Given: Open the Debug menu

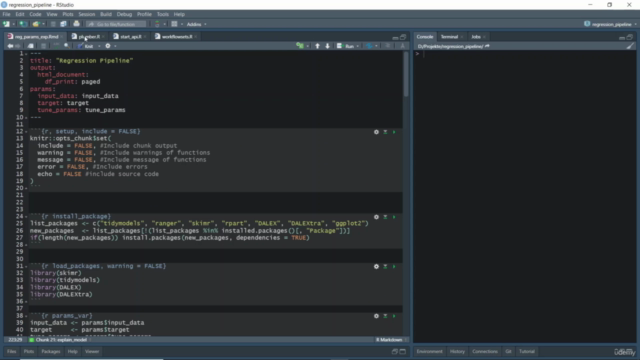Looking at the screenshot, I should pyautogui.click(x=124, y=14).
